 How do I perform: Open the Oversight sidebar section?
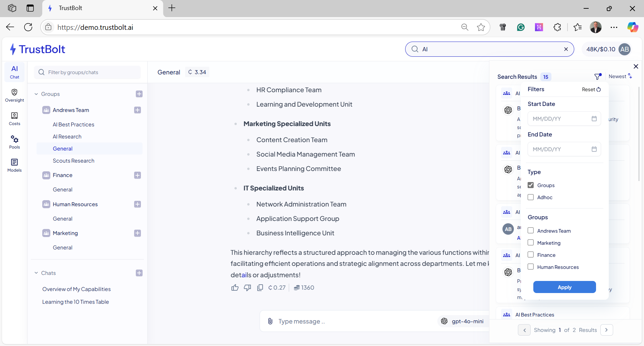14,95
